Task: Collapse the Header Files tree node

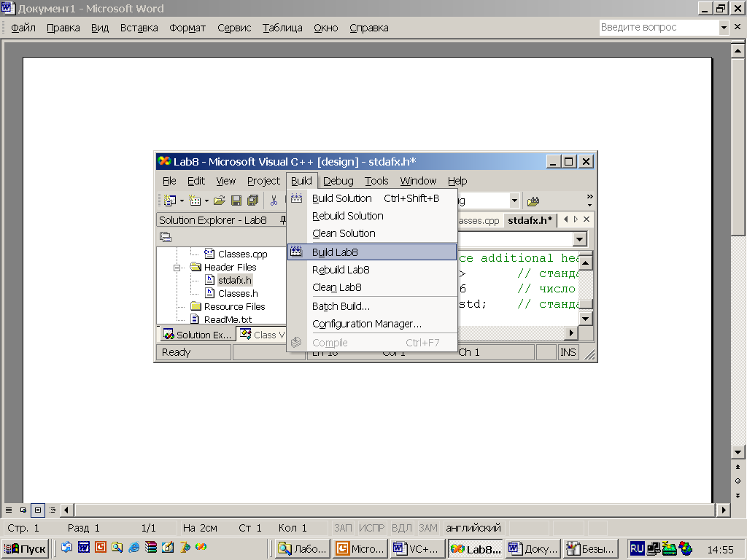Action: [x=177, y=268]
